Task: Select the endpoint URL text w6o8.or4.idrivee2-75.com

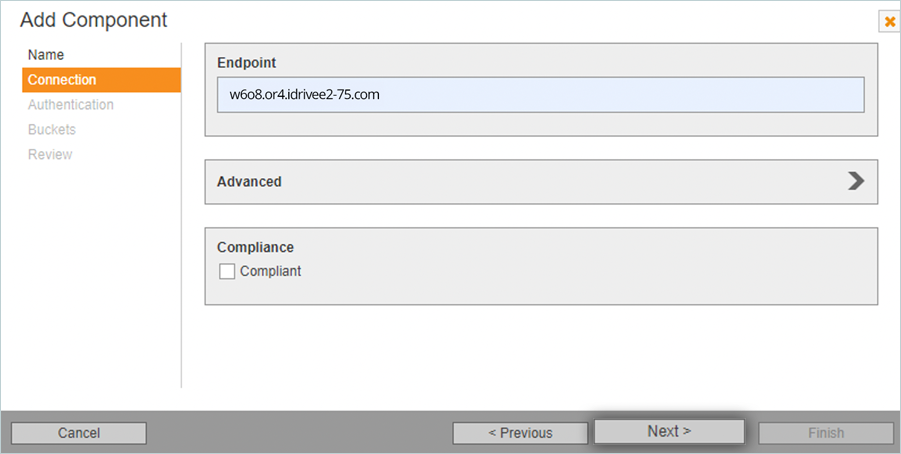Action: click(x=304, y=96)
